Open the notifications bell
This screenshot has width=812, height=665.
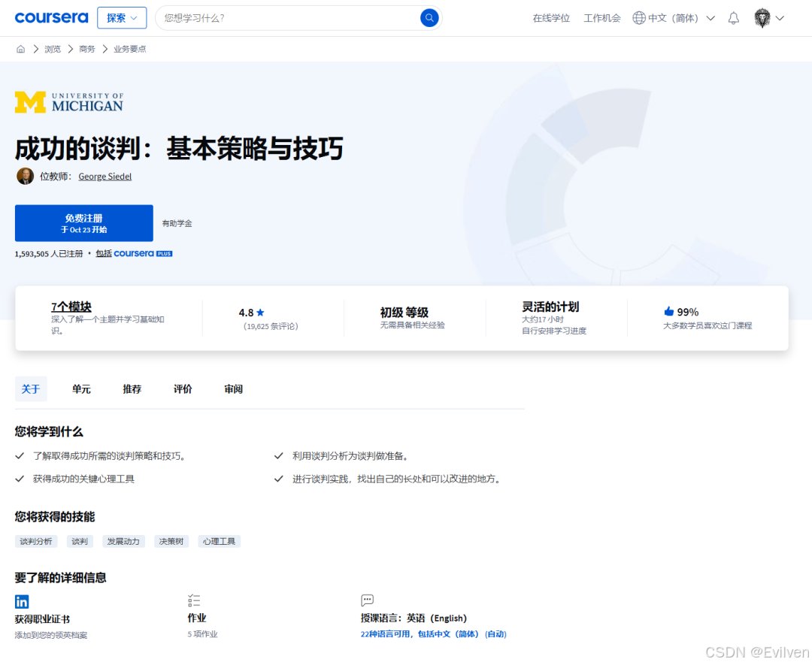733,18
